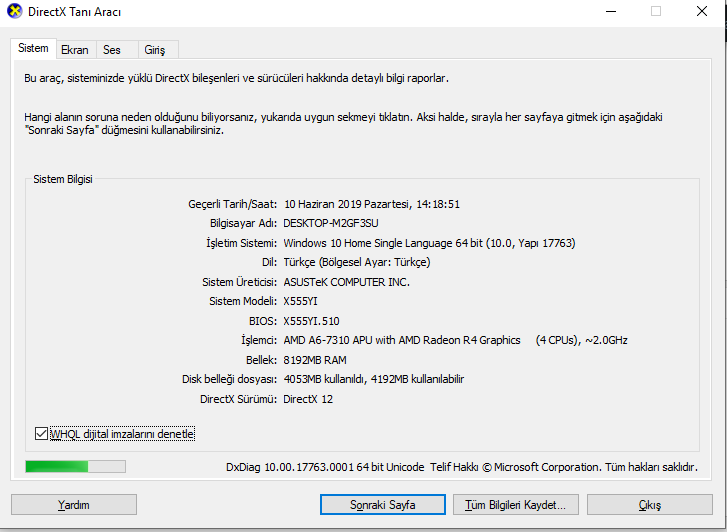Minimize the DirectX Tanı Aracı window

click(x=611, y=11)
